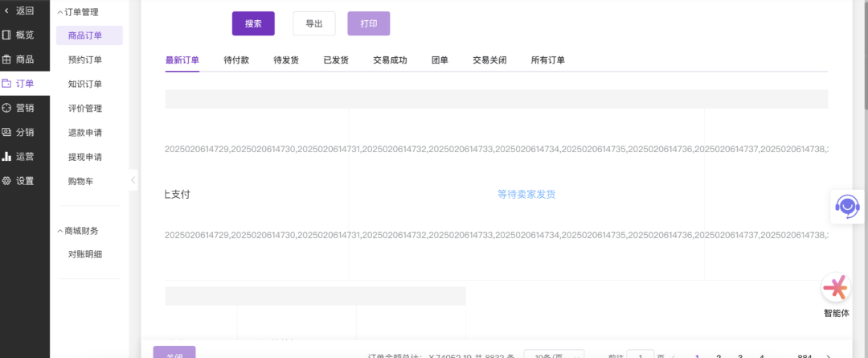This screenshot has height=358, width=868.
Task: Open the 所有订单 tab
Action: 547,60
